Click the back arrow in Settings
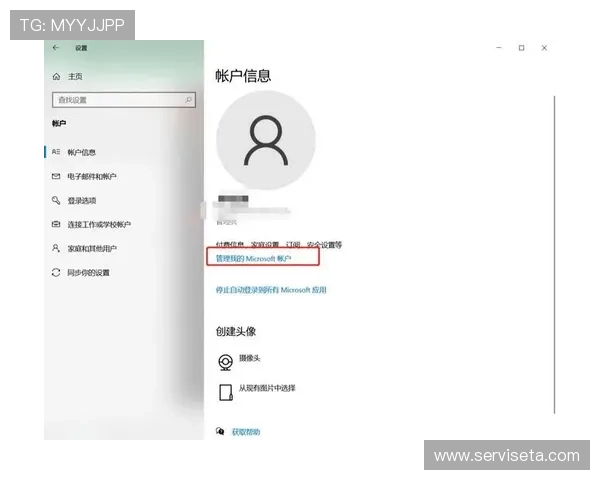 pos(56,47)
